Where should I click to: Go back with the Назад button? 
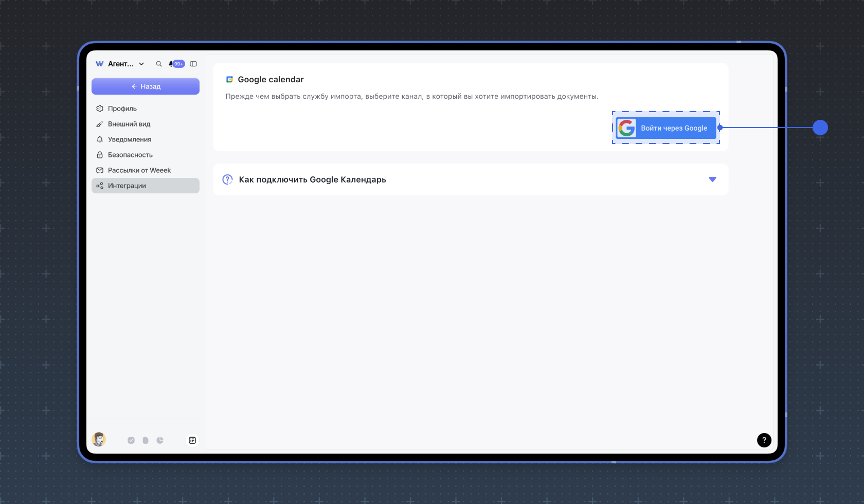[x=146, y=86]
